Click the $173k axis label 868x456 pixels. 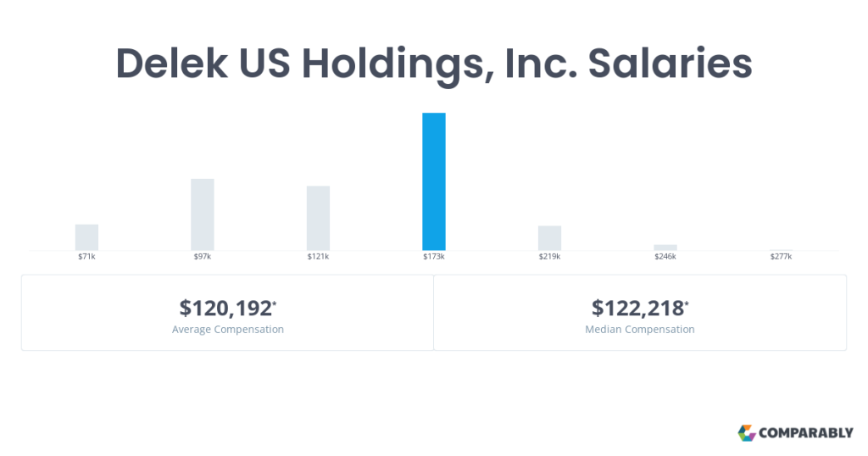(434, 257)
